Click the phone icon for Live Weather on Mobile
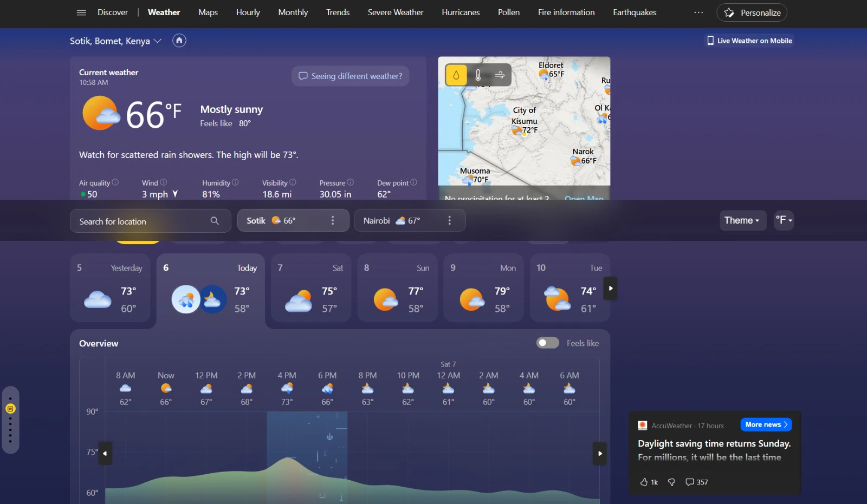This screenshot has height=504, width=867. pos(710,40)
